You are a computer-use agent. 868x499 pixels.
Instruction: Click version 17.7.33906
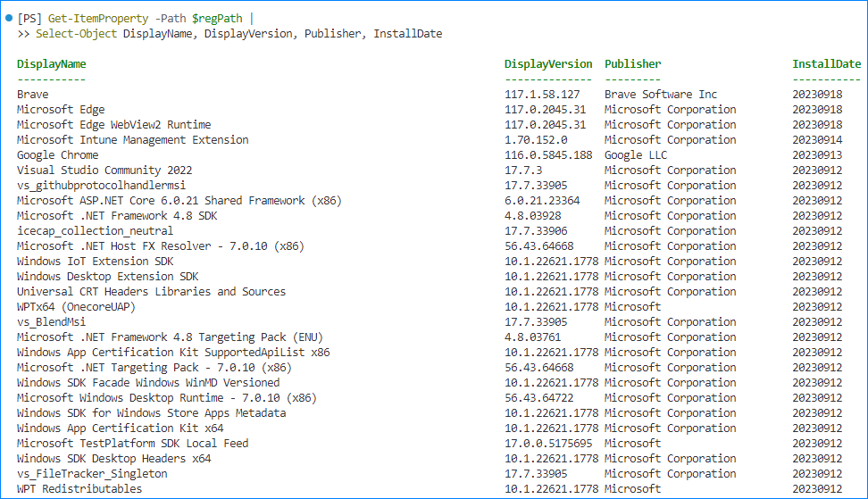click(x=536, y=230)
